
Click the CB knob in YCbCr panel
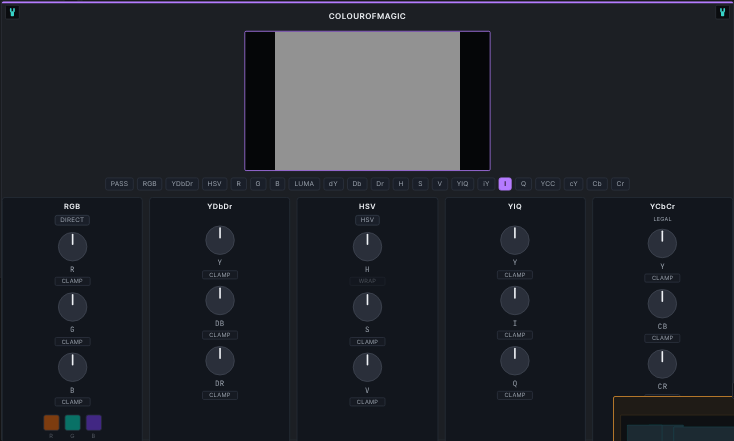click(x=662, y=304)
